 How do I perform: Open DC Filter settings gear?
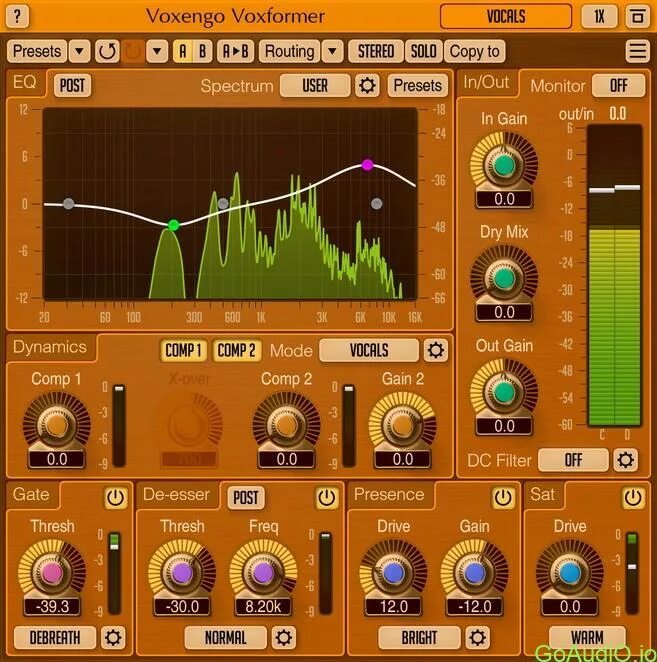tap(625, 460)
